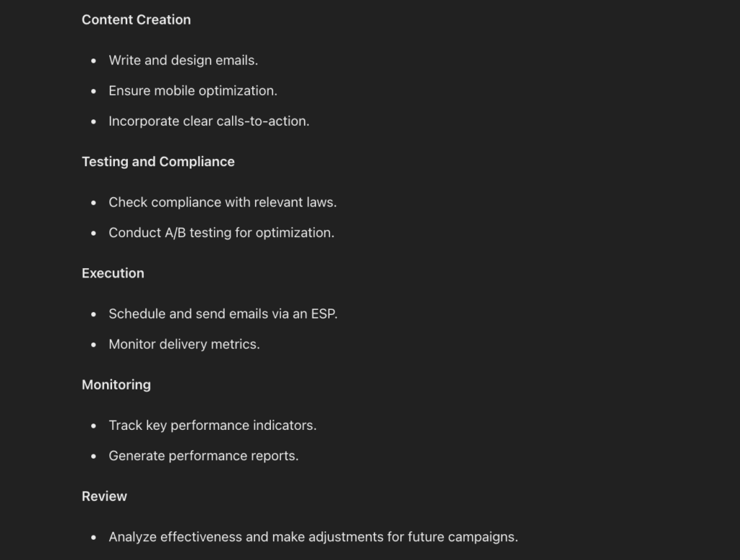Click the Content Creation heading
Image resolution: width=740 pixels, height=560 pixels.
point(136,20)
